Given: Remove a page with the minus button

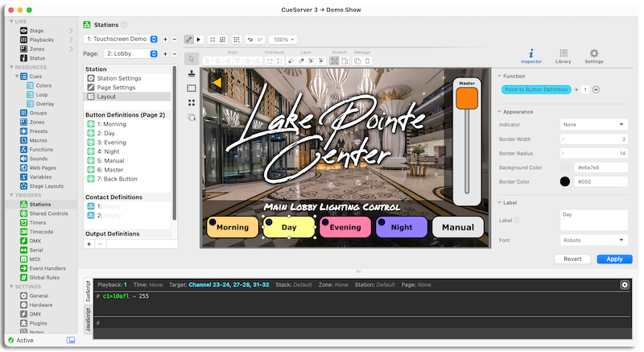Looking at the screenshot, I should (x=175, y=54).
